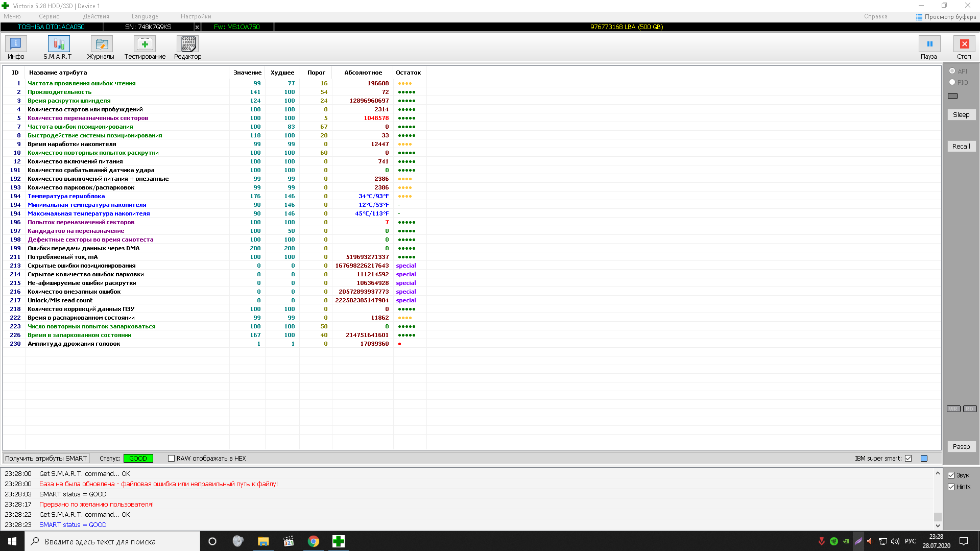Toggle the Hints checkbox
Viewport: 980px width, 551px height.
pyautogui.click(x=951, y=487)
